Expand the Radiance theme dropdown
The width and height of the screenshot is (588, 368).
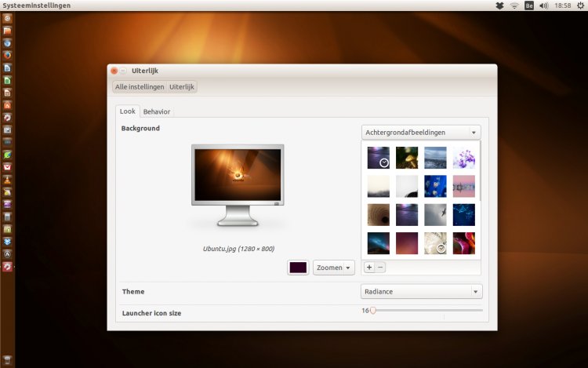pos(421,292)
